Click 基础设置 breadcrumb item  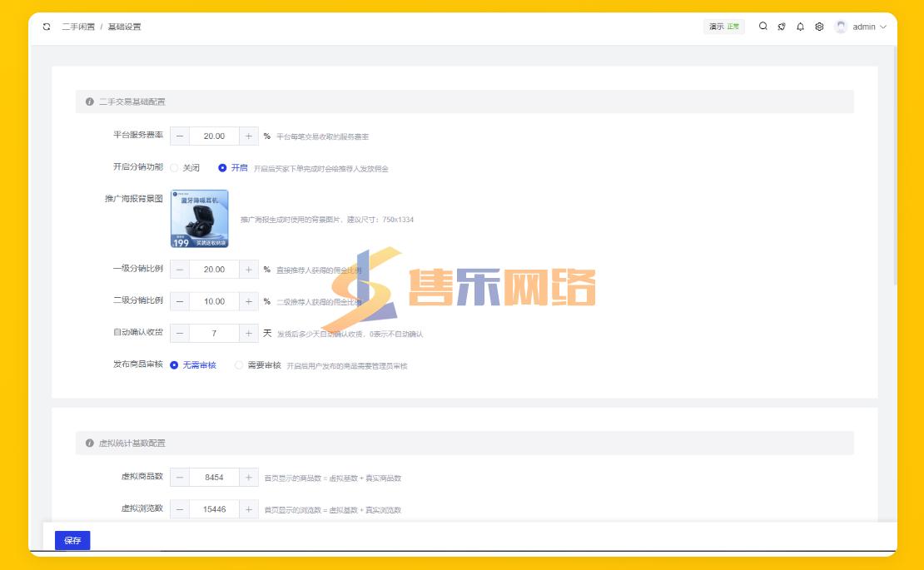(124, 27)
